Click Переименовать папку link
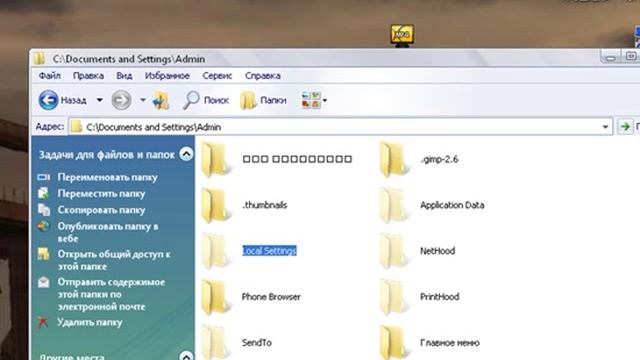This screenshot has height=360, width=640. click(x=107, y=177)
